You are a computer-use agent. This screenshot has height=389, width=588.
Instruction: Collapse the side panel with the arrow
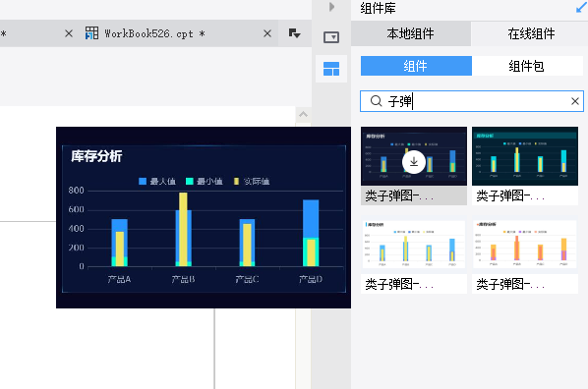pos(331,7)
